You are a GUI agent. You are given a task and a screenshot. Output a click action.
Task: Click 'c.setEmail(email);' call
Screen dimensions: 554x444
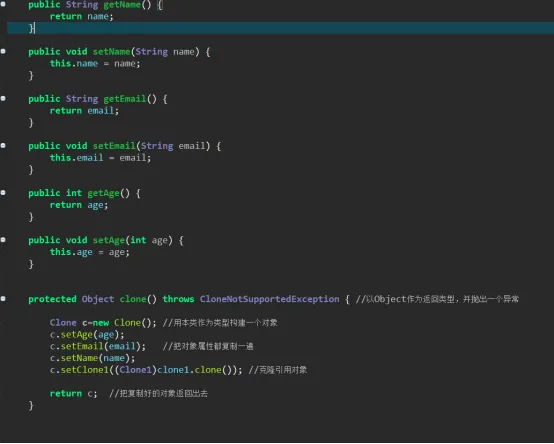coord(98,346)
